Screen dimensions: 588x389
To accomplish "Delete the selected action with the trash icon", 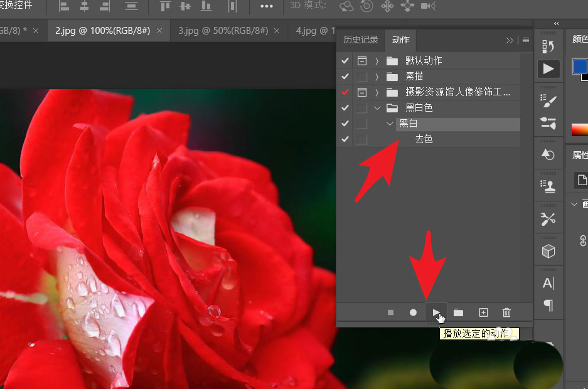I will pos(506,312).
